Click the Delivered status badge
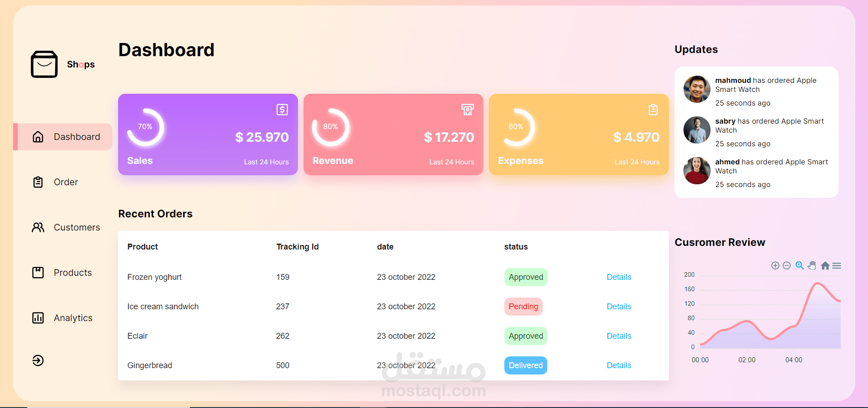 click(x=526, y=365)
